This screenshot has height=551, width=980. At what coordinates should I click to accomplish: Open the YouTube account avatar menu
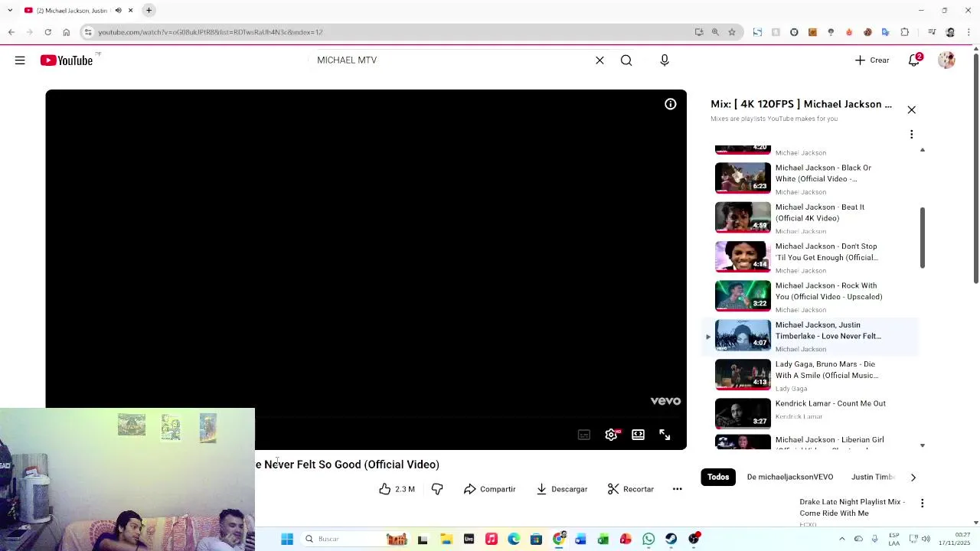946,60
